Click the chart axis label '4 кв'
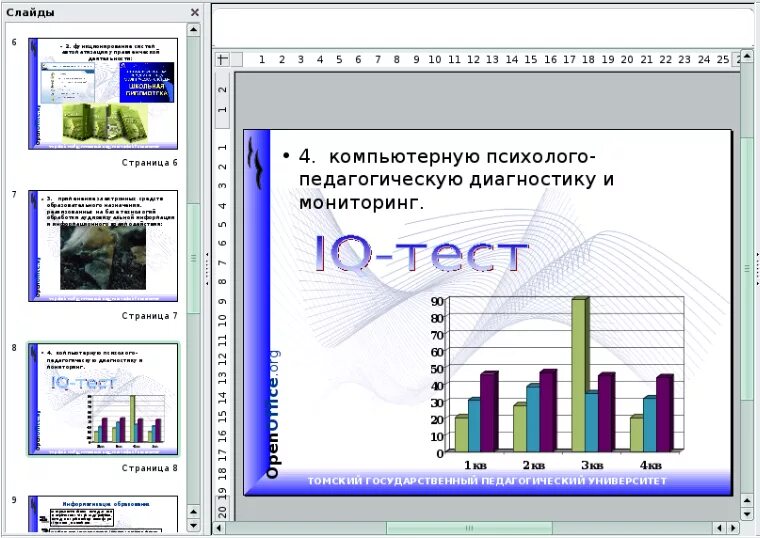The height and width of the screenshot is (538, 760). coord(650,465)
